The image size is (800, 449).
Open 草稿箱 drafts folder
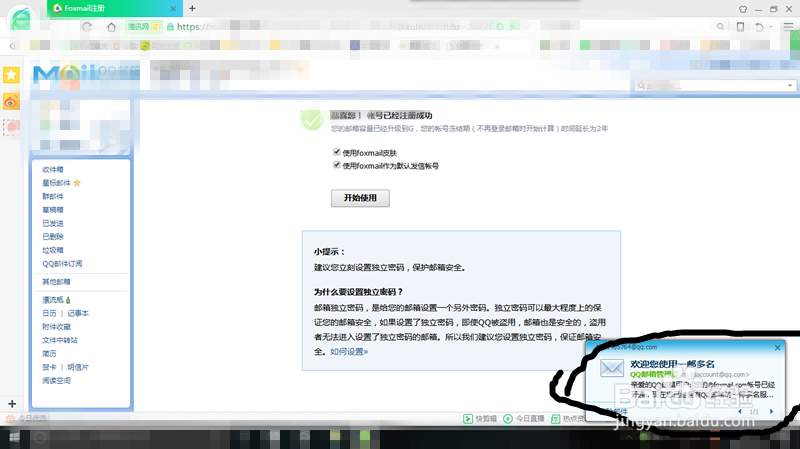(53, 210)
